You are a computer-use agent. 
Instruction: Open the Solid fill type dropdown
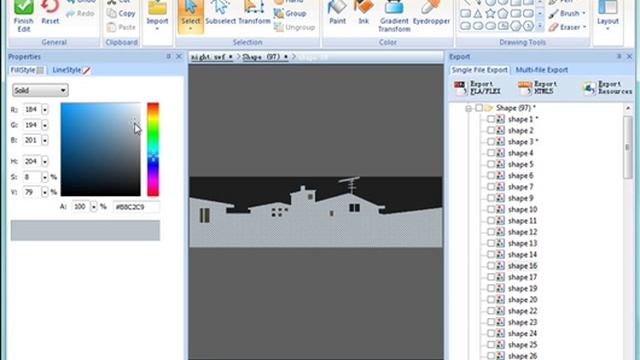pyautogui.click(x=40, y=90)
